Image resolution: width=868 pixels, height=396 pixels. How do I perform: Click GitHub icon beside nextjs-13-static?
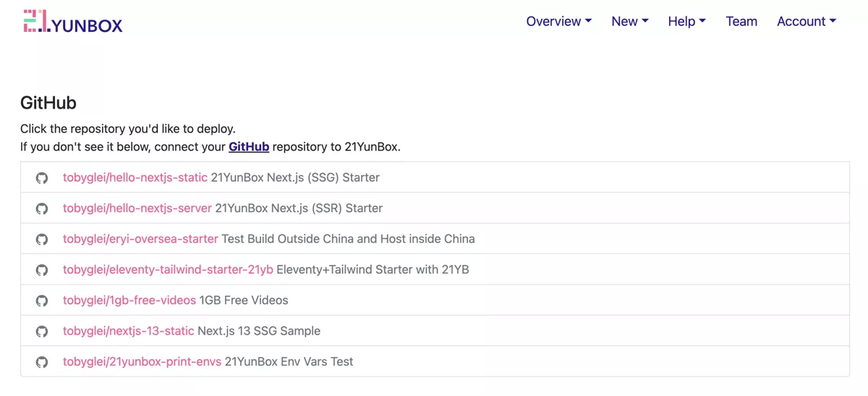coord(42,331)
